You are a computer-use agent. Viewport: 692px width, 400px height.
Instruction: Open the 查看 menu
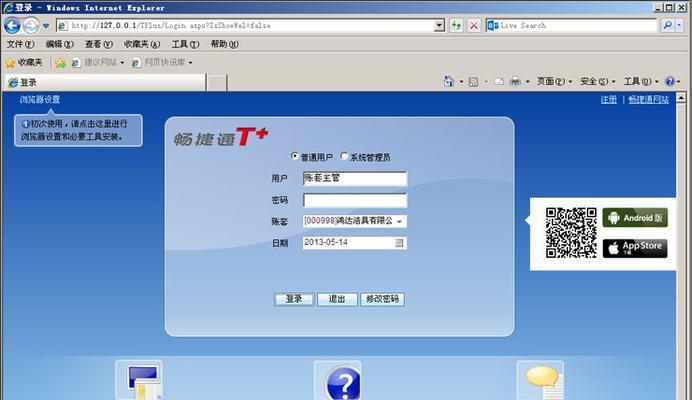coord(98,44)
